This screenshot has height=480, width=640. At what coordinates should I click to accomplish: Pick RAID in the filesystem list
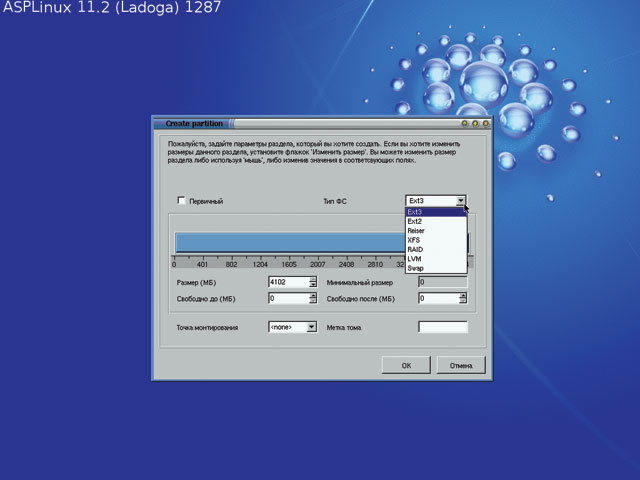436,249
